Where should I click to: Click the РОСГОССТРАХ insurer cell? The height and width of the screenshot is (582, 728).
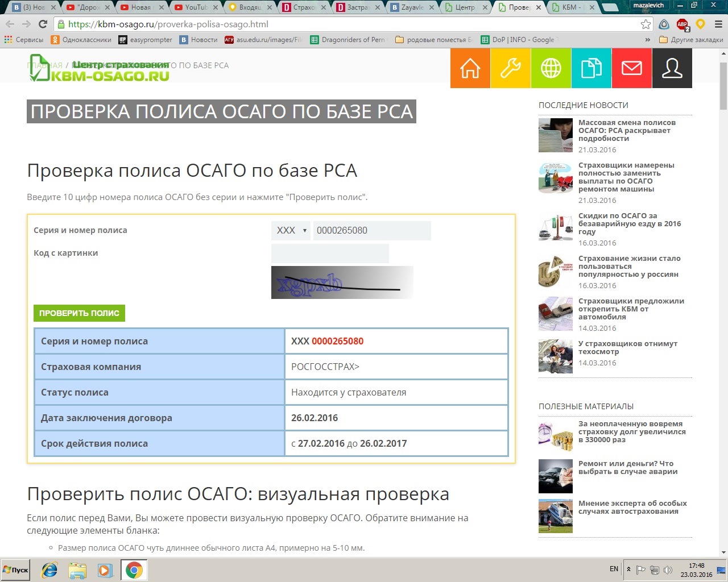tap(396, 367)
